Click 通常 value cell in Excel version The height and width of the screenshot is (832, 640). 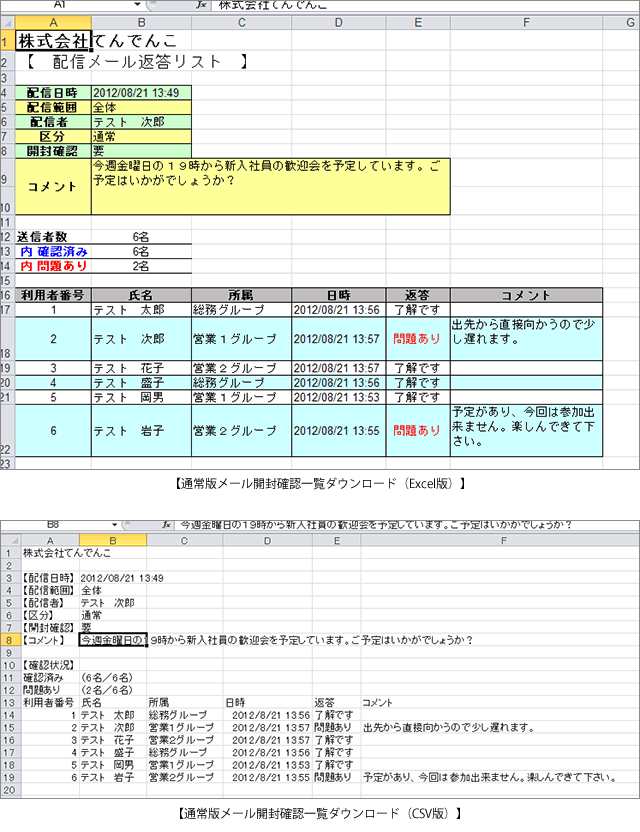141,136
